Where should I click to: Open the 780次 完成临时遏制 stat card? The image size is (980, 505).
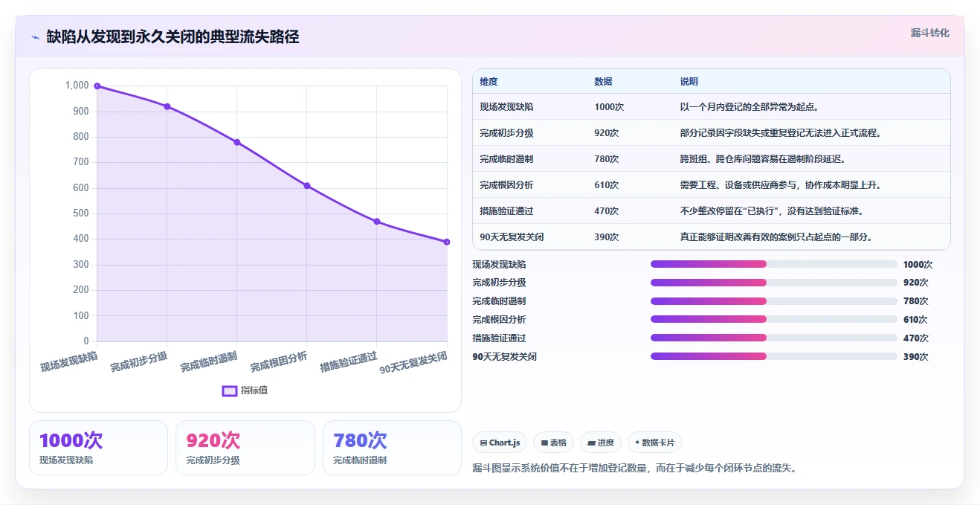tap(393, 448)
